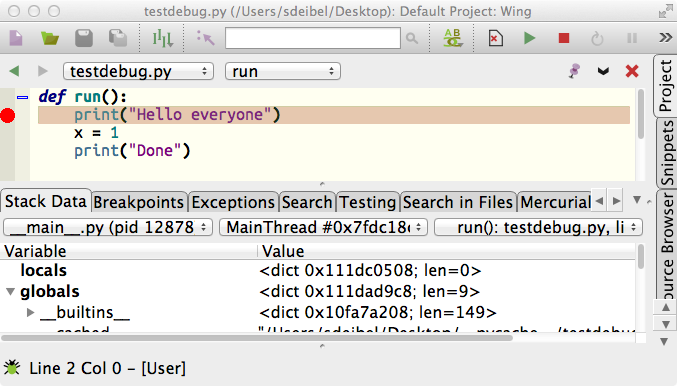Switch to the Exceptions tab
The width and height of the screenshot is (677, 386).
click(x=233, y=202)
